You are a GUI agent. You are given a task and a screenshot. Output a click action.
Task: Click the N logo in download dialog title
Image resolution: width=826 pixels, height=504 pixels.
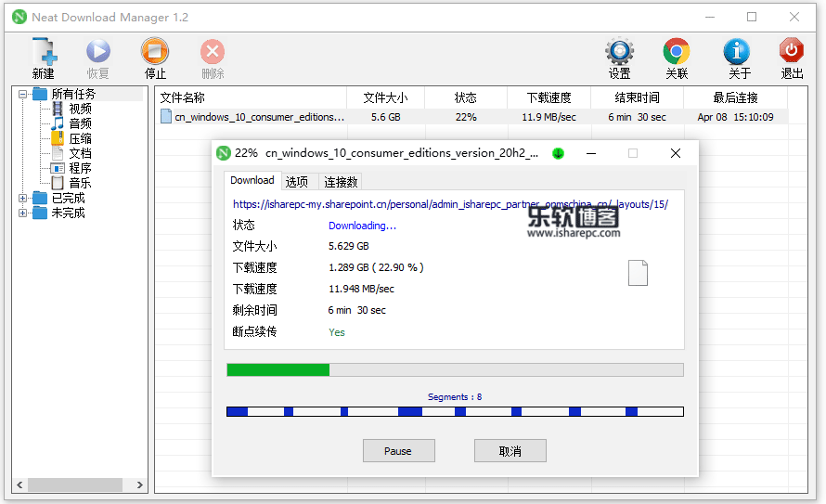click(224, 153)
